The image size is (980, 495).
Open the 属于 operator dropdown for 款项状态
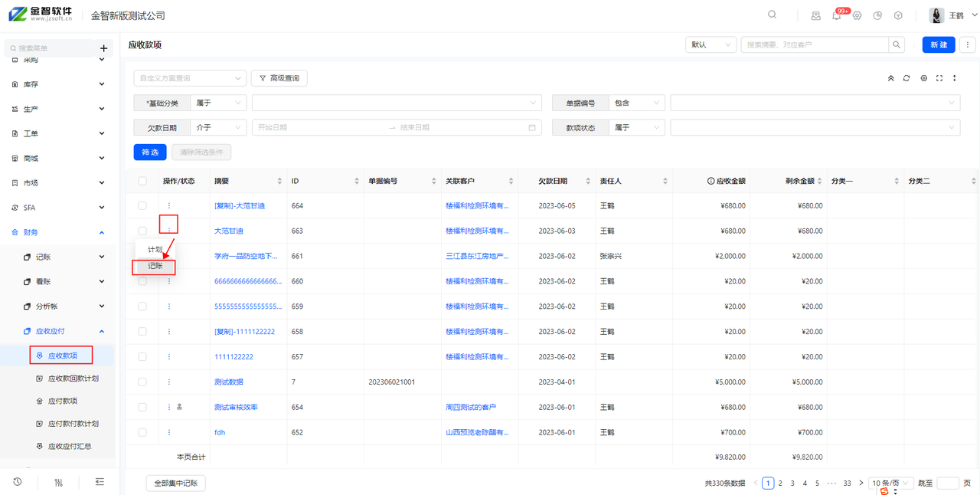[x=637, y=128]
